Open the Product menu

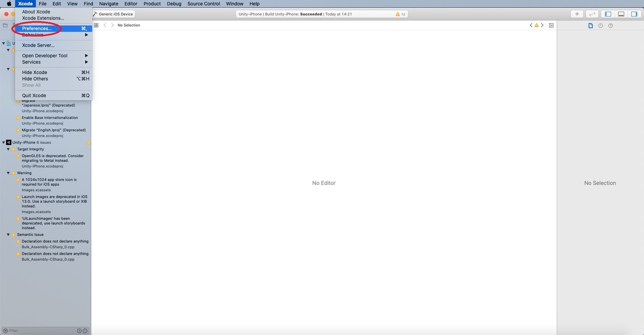click(x=152, y=4)
